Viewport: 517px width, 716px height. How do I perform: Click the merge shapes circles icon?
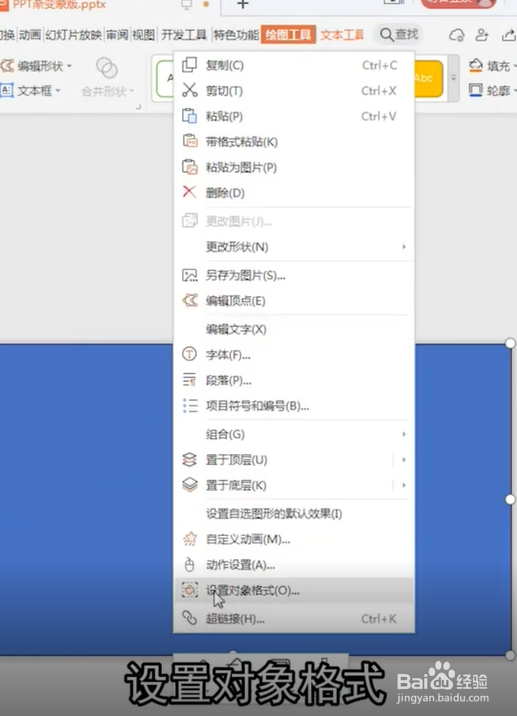pyautogui.click(x=107, y=68)
